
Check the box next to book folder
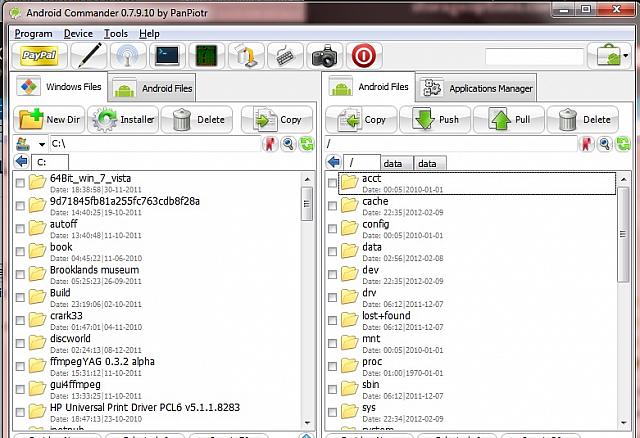point(21,253)
